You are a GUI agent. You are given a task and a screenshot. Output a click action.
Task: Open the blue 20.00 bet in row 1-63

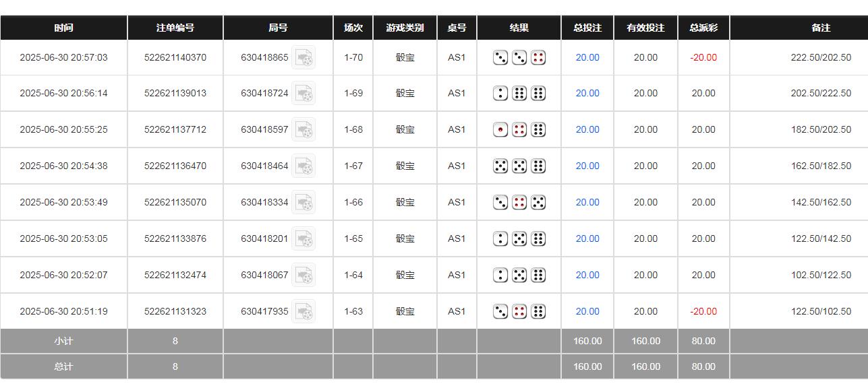tap(587, 312)
